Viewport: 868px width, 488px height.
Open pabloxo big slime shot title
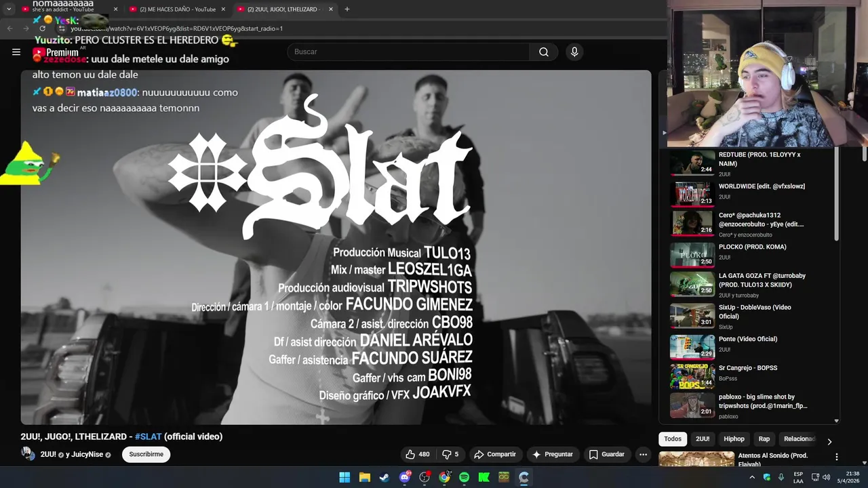pos(763,401)
